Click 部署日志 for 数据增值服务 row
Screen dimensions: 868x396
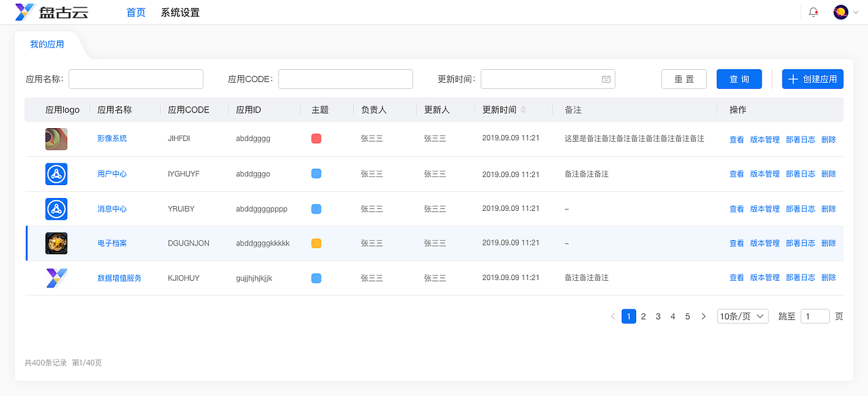click(801, 278)
